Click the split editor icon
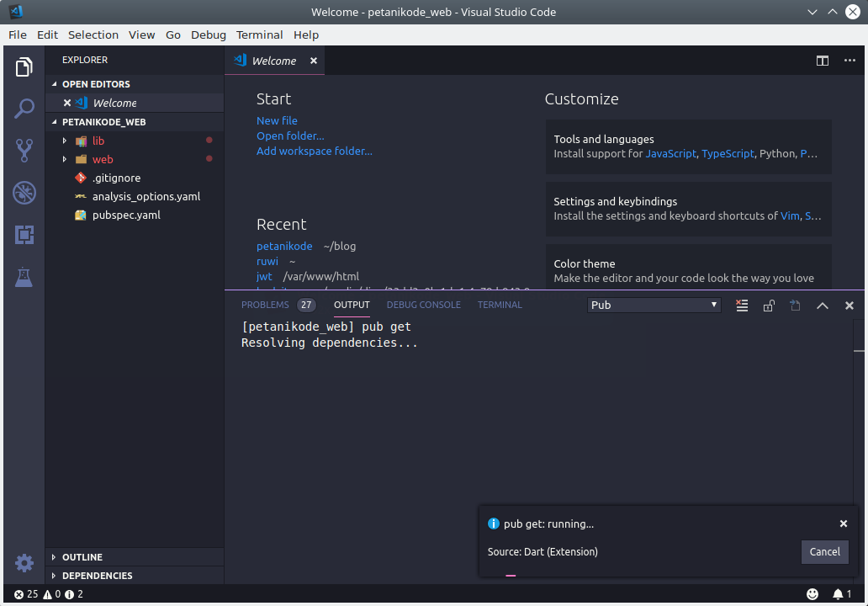 tap(822, 61)
